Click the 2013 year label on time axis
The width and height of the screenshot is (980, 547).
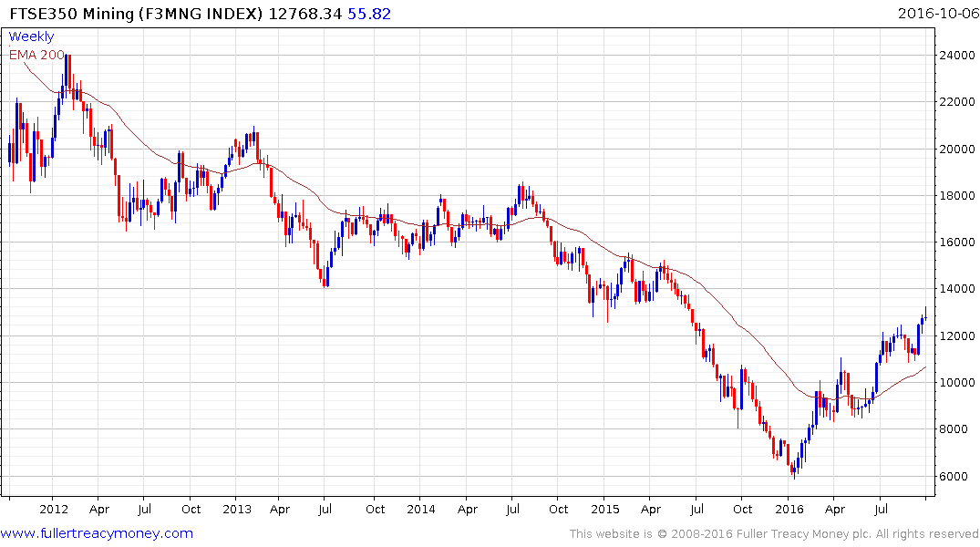(237, 510)
